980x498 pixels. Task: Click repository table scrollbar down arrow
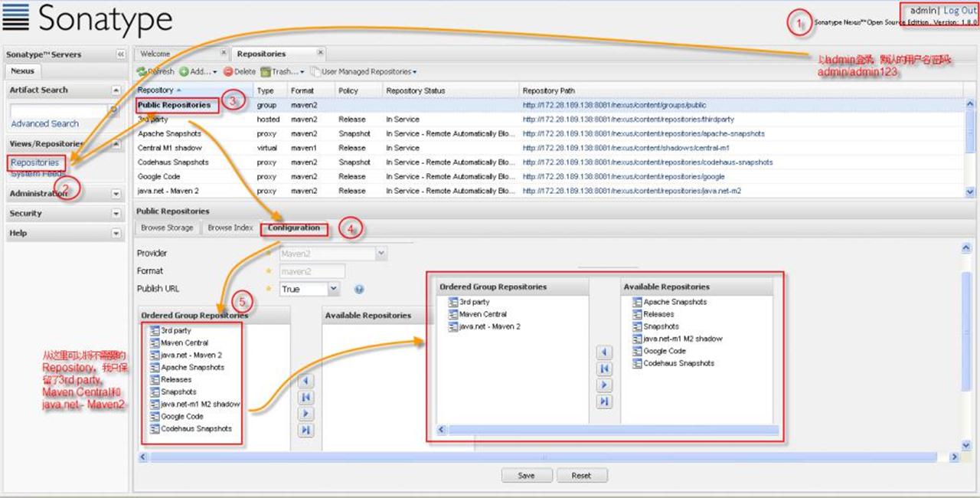(x=970, y=192)
